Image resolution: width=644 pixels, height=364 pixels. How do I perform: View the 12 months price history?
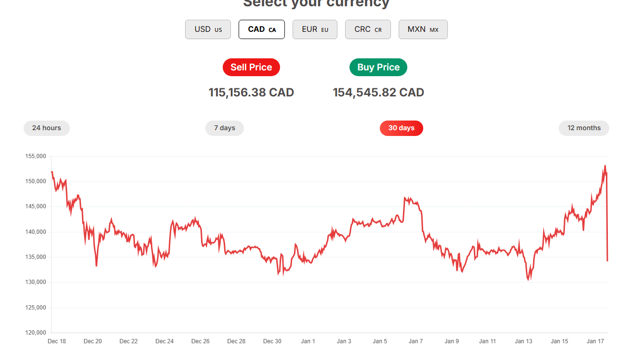coord(584,128)
